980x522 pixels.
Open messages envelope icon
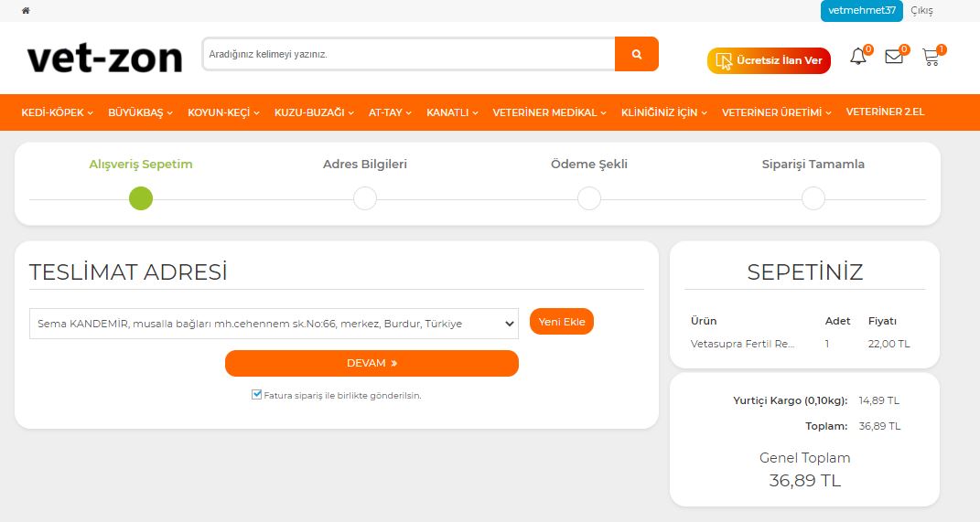(x=894, y=58)
